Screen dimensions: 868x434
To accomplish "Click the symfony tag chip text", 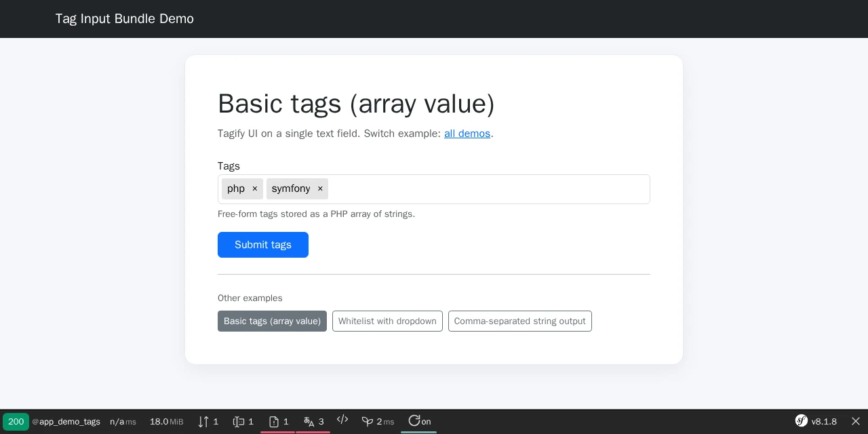I will (291, 189).
